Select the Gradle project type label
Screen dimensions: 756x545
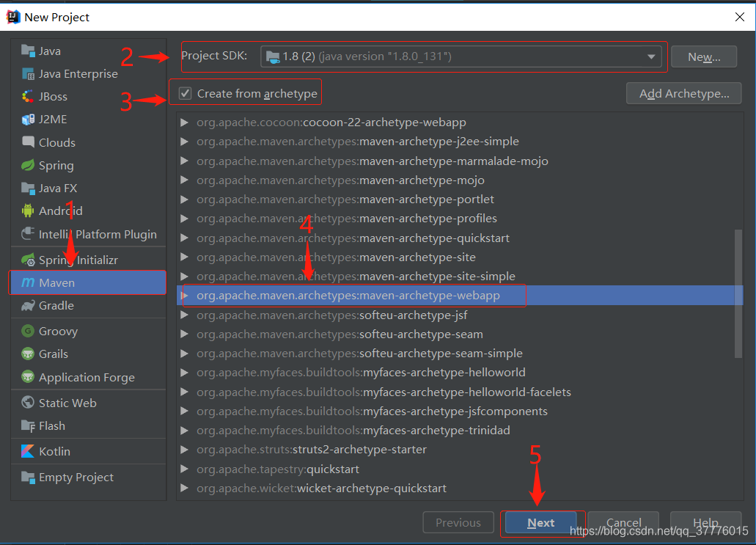(x=56, y=305)
